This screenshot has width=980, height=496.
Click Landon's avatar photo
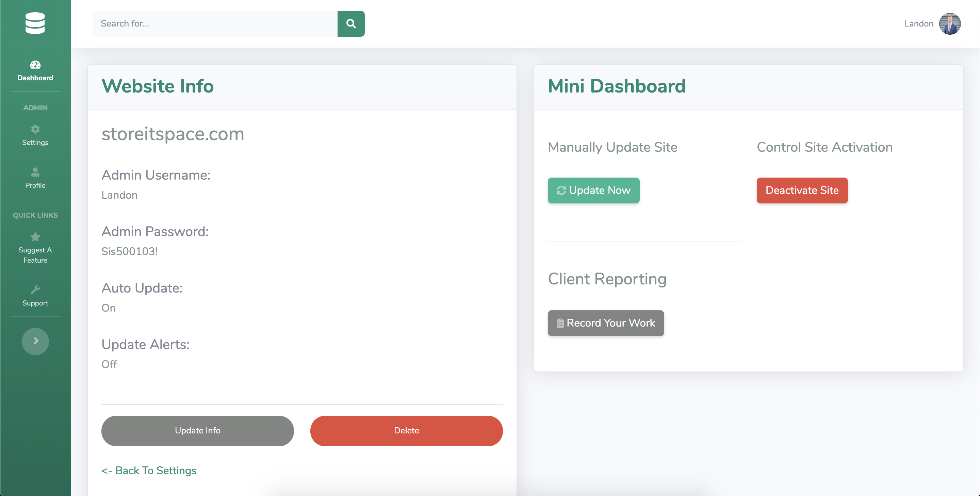pos(950,23)
